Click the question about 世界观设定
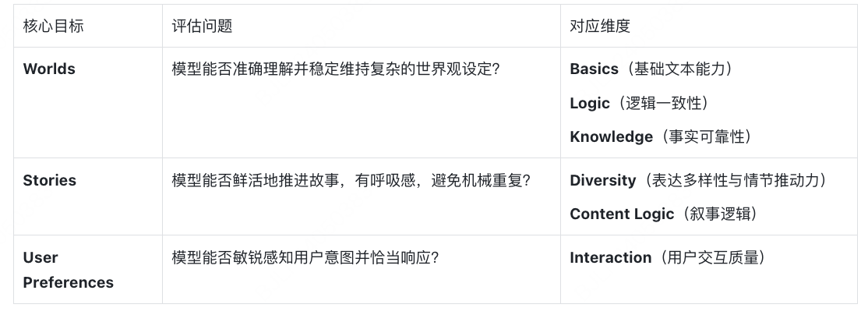The image size is (868, 315). tap(335, 69)
